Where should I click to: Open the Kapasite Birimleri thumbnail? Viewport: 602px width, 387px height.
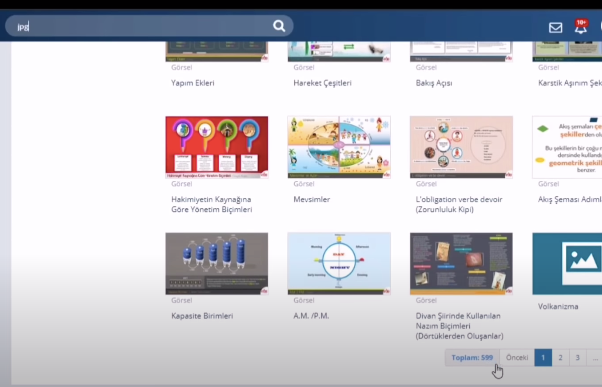click(x=217, y=264)
